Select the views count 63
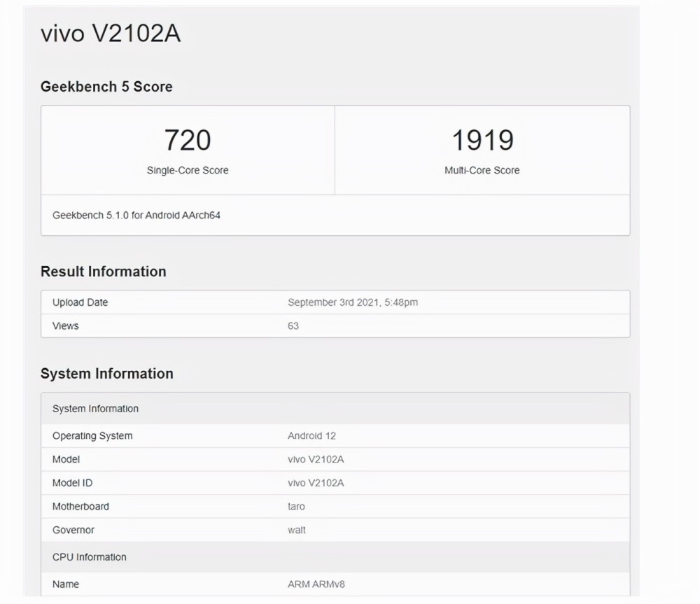The image size is (700, 604). 293,326
